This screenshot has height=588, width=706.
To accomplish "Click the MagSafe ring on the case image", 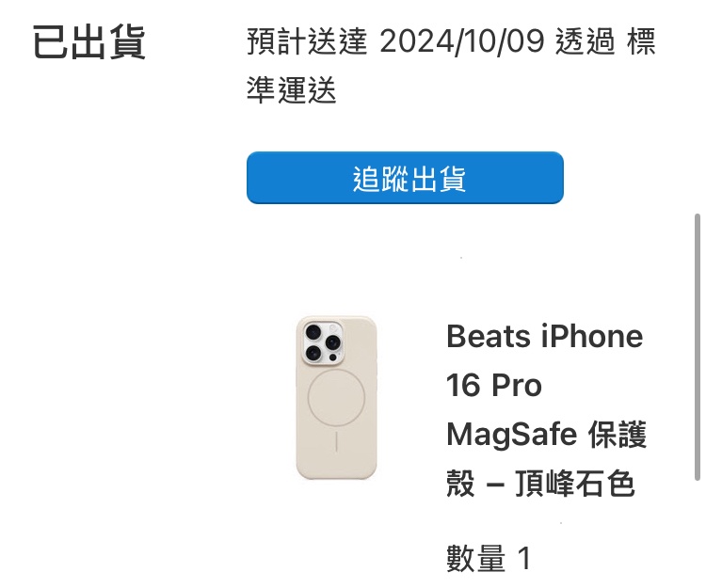I will point(336,398).
